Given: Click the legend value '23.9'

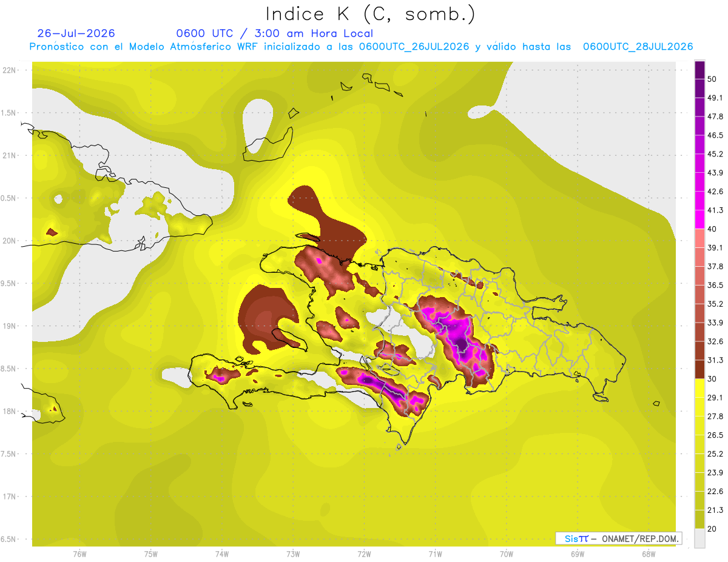Looking at the screenshot, I should click(715, 472).
